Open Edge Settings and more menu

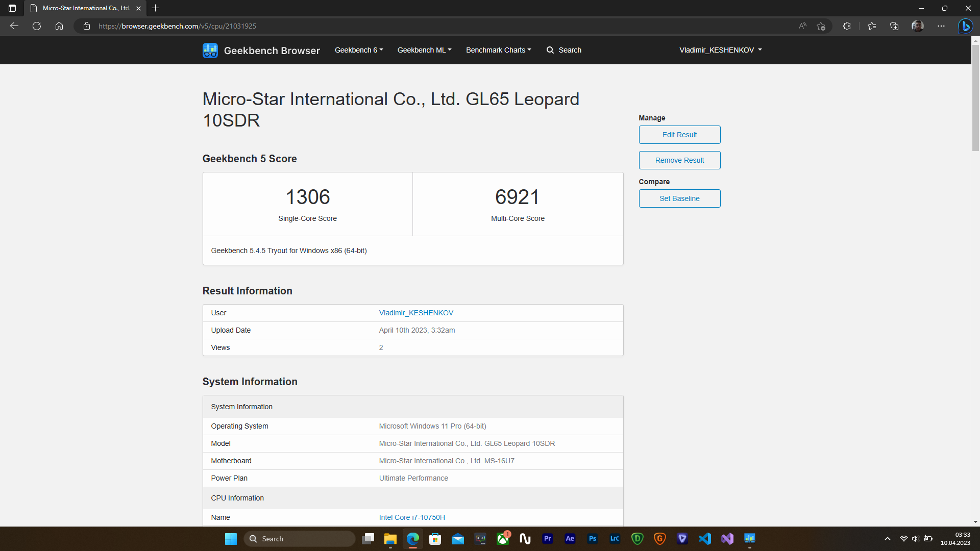[x=941, y=26]
